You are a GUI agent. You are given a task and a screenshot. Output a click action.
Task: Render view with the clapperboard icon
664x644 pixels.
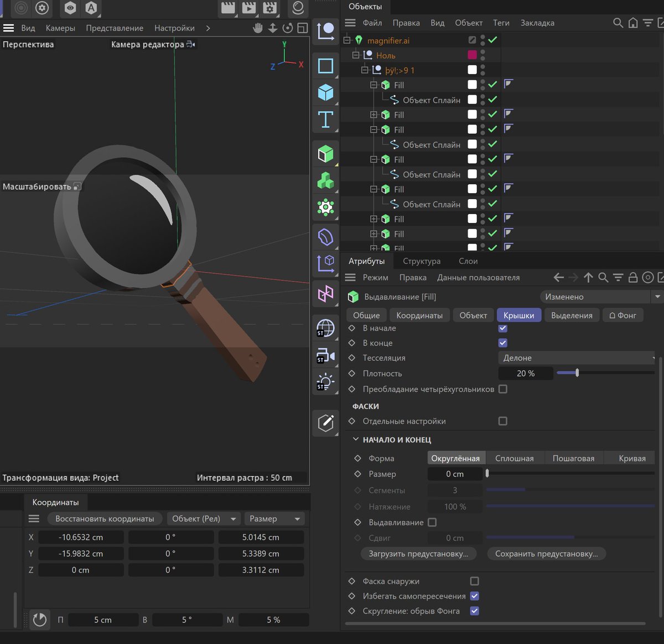[x=228, y=8]
